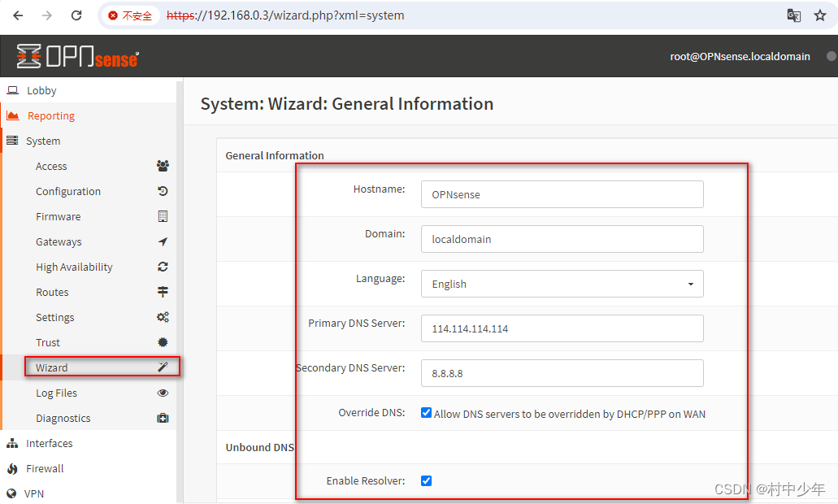
Task: Click the Domain input field
Action: [x=562, y=239]
